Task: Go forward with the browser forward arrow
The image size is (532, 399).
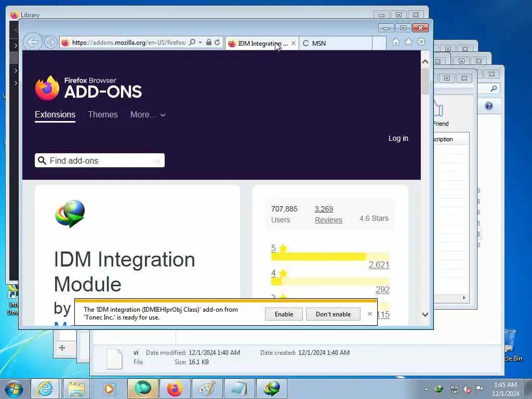Action: point(50,43)
